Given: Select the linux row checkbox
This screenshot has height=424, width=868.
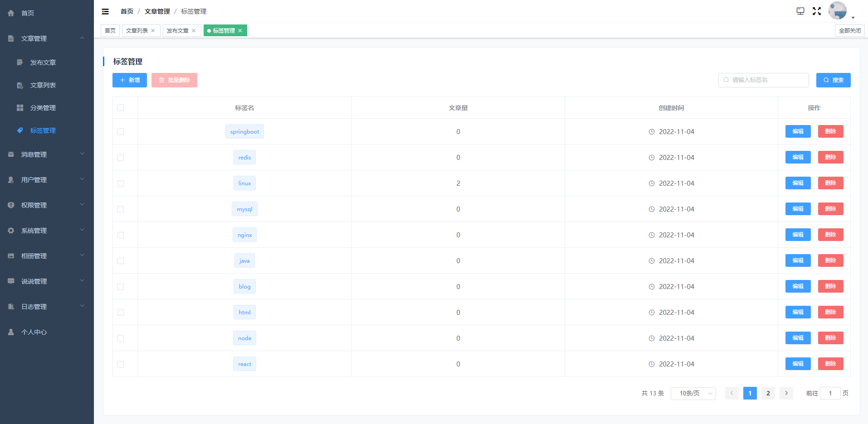Looking at the screenshot, I should [x=121, y=183].
